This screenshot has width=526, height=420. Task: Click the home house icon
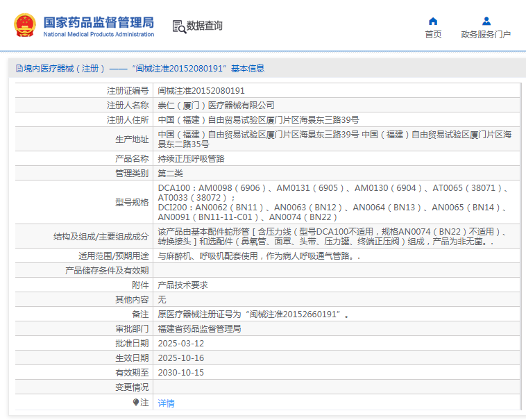tap(433, 21)
